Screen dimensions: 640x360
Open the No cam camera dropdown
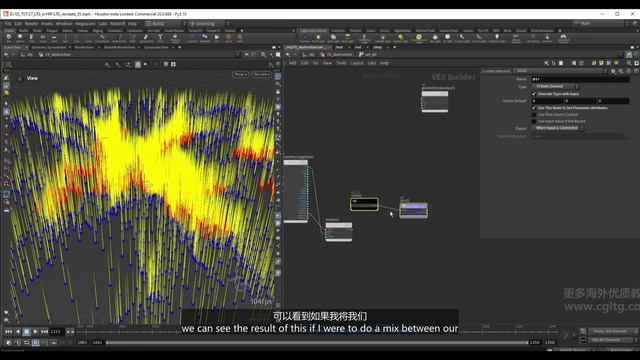262,74
